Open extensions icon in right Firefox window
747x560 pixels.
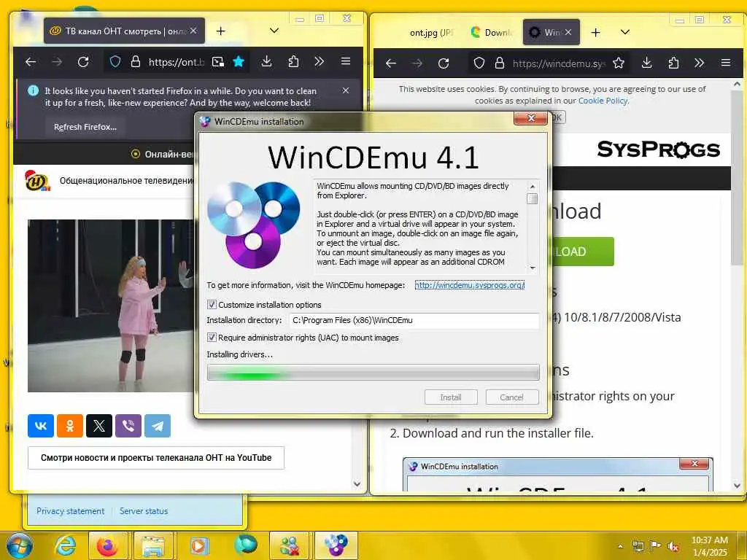673,63
